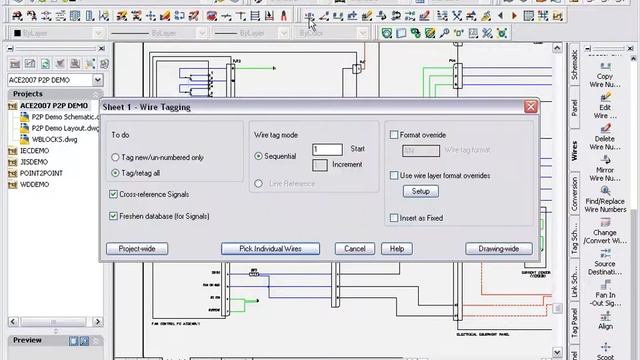Click green refresh icon in Project Manager toolbar
This screenshot has width=640, height=360.
pos(45,64)
